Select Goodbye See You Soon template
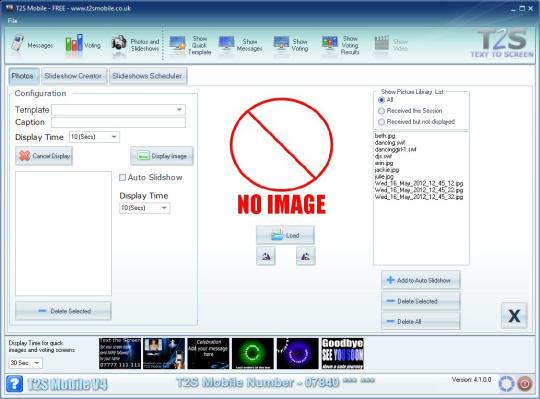Viewport: 540px width, 399px height. pos(343,353)
